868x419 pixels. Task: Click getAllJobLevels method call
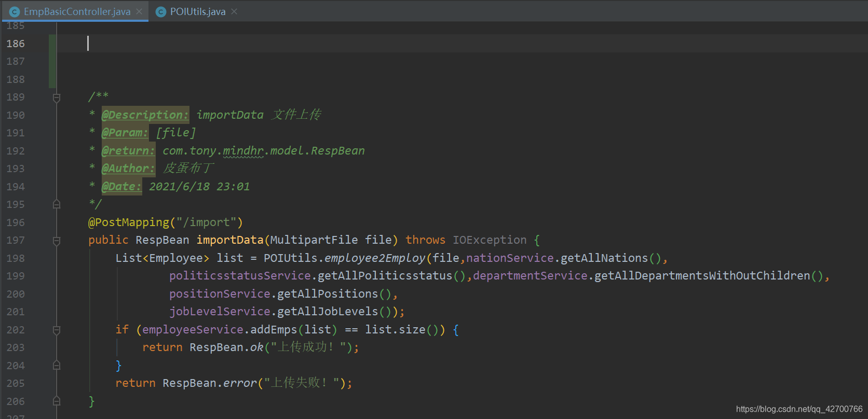pos(328,312)
